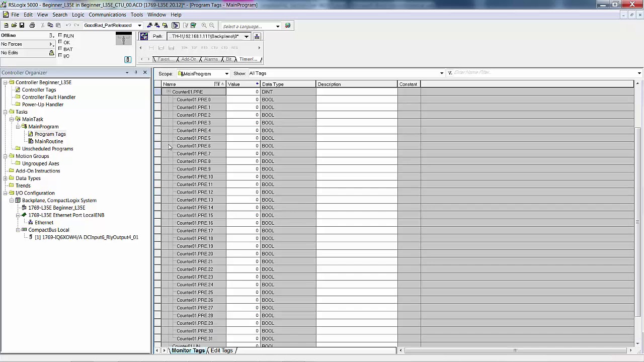
Task: Click the Data Type column header
Action: coord(288,84)
